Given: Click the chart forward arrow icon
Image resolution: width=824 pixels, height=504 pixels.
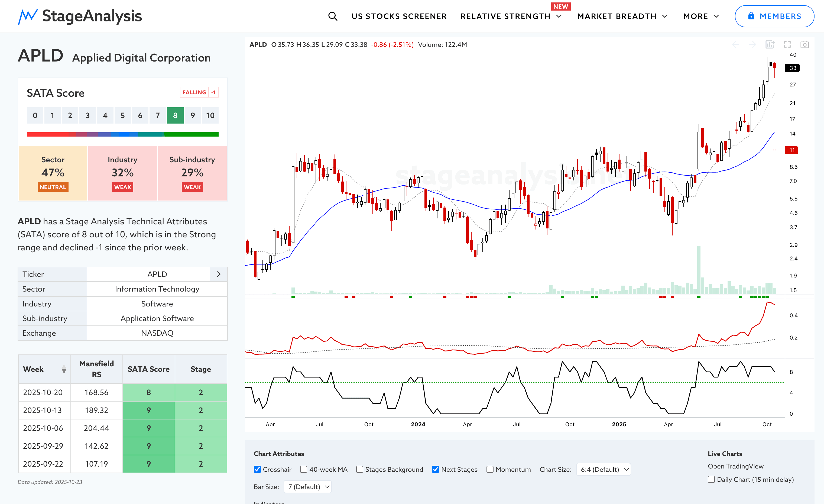Looking at the screenshot, I should coord(752,44).
